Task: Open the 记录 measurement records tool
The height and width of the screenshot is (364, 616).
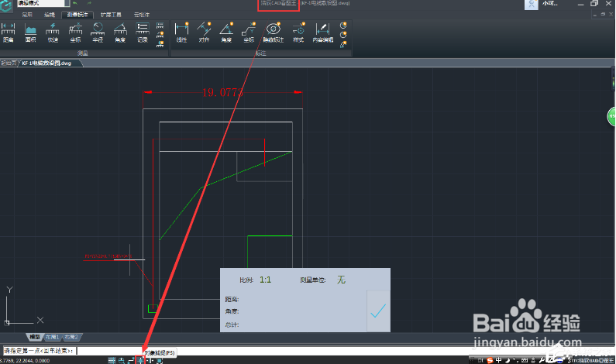Action: [143, 33]
